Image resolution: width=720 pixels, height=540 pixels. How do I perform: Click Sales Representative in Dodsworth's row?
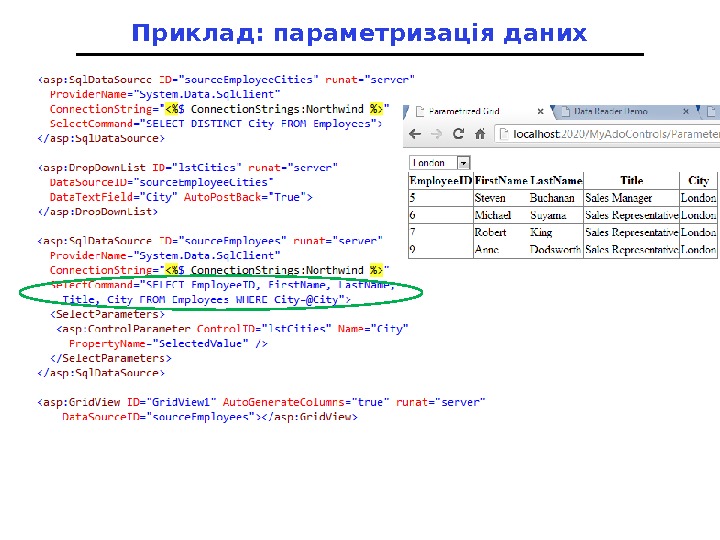pyautogui.click(x=631, y=249)
